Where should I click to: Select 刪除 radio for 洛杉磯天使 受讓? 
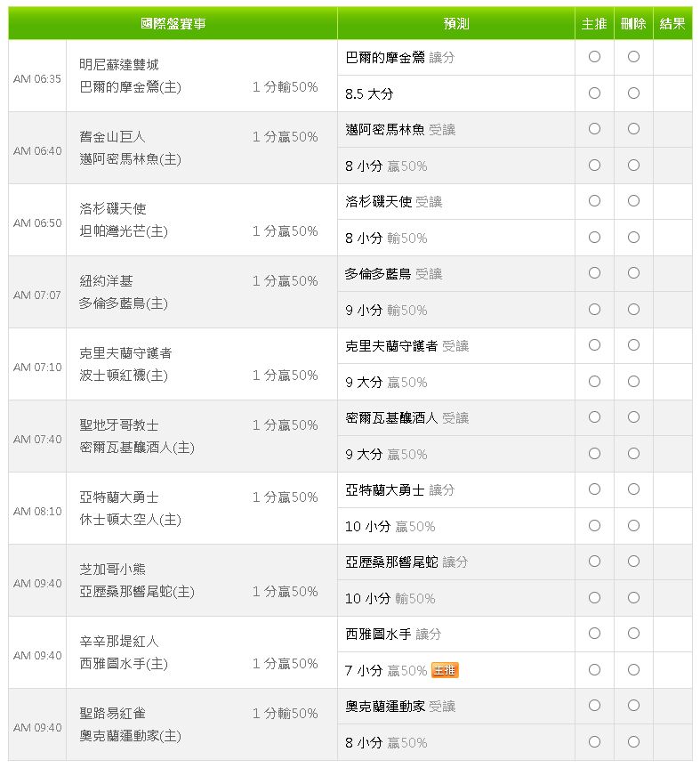point(633,201)
